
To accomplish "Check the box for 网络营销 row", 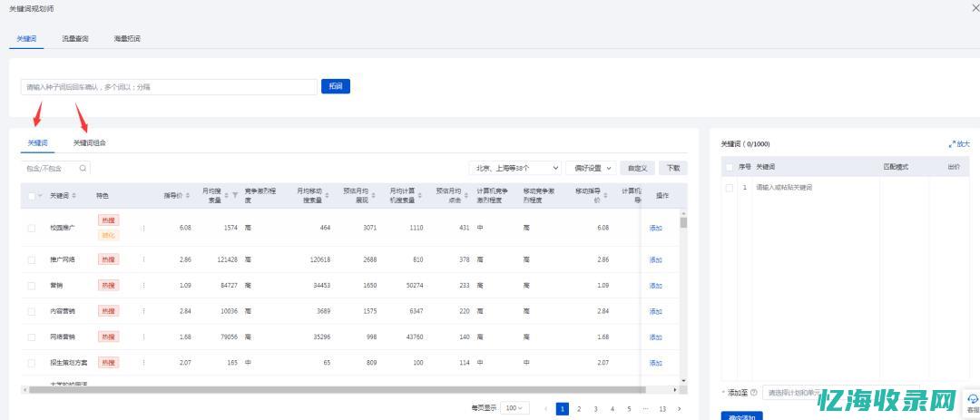I will [31, 337].
